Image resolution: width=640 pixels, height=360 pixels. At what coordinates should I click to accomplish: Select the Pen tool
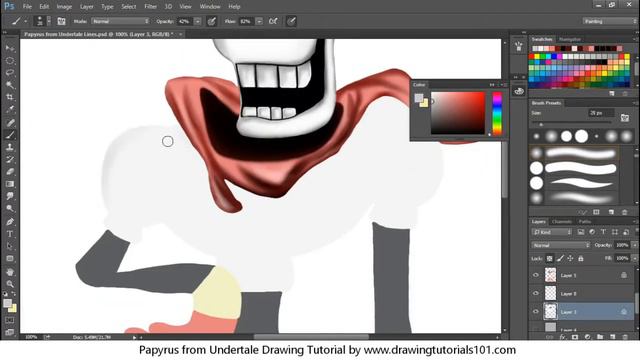(x=10, y=222)
